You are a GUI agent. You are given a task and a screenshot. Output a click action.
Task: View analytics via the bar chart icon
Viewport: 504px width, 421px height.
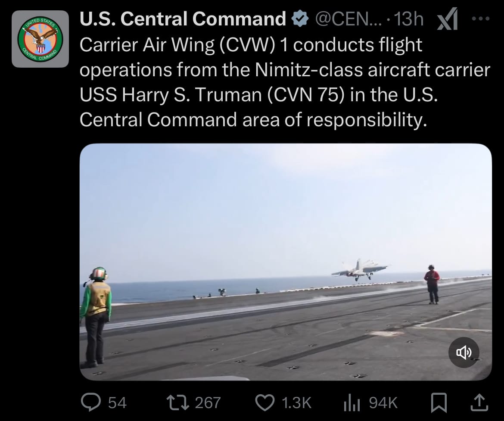(352, 403)
